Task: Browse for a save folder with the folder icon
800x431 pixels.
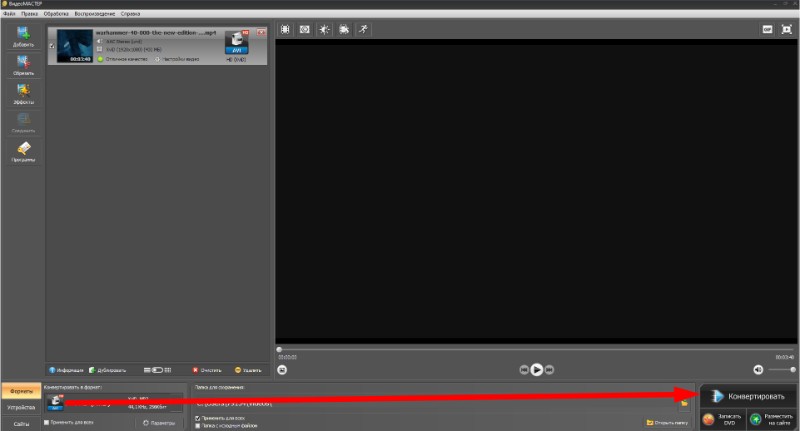Action: [x=684, y=403]
